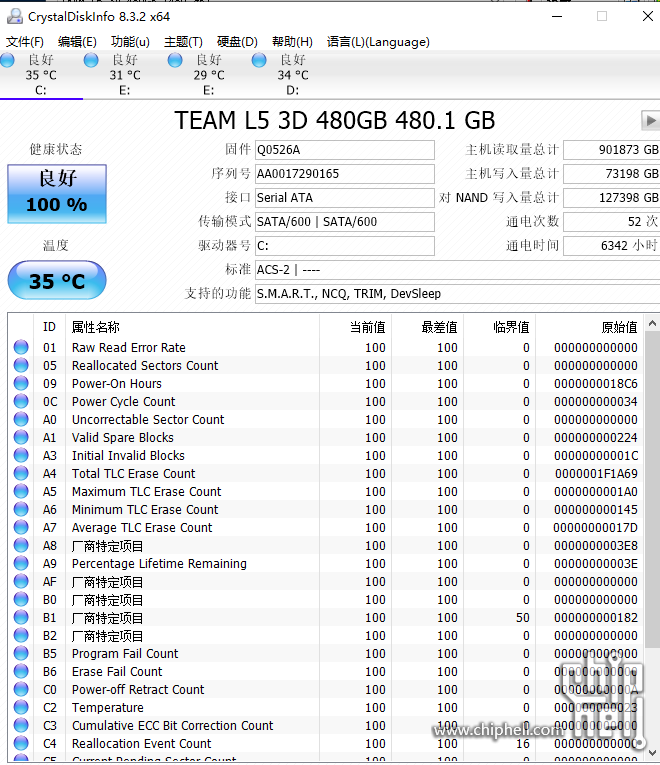660x765 pixels.
Task: Click the status circle for Minimum TLC Erase Count
Action: [21, 509]
